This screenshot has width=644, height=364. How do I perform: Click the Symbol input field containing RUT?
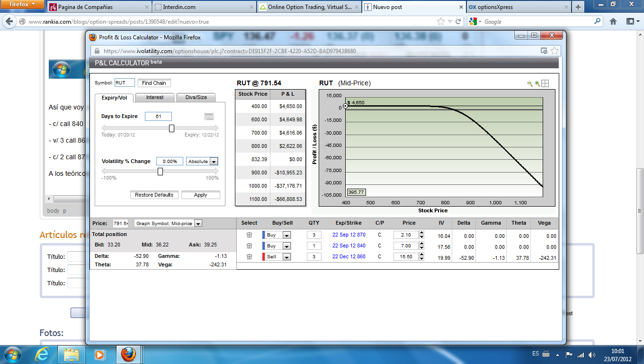(x=125, y=83)
